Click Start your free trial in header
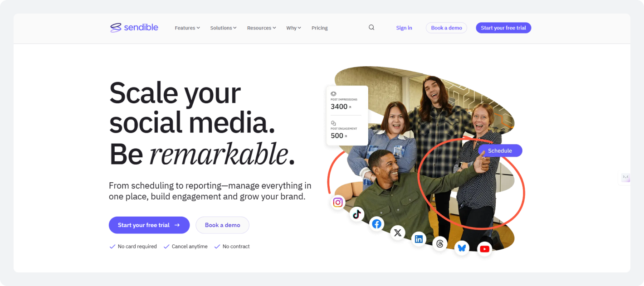Image resolution: width=644 pixels, height=286 pixels. (503, 28)
